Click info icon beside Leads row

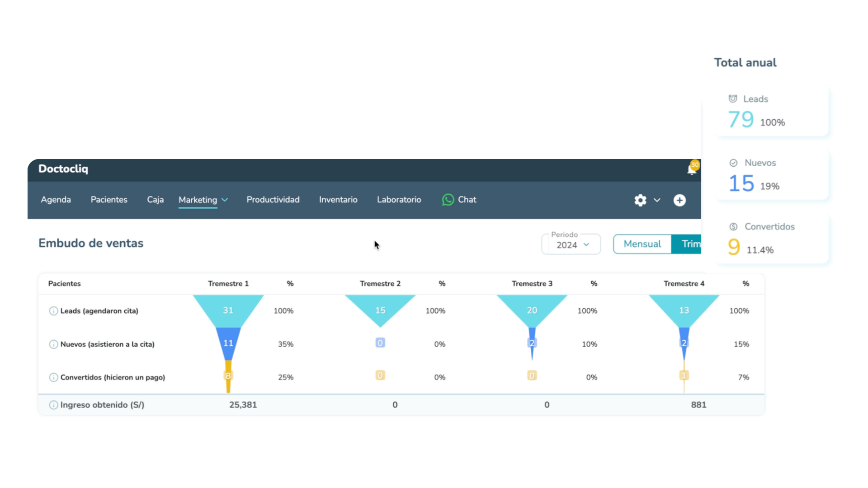pyautogui.click(x=53, y=311)
